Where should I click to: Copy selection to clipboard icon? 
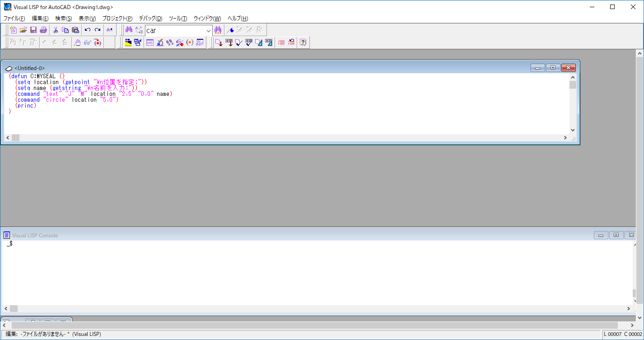(x=65, y=30)
